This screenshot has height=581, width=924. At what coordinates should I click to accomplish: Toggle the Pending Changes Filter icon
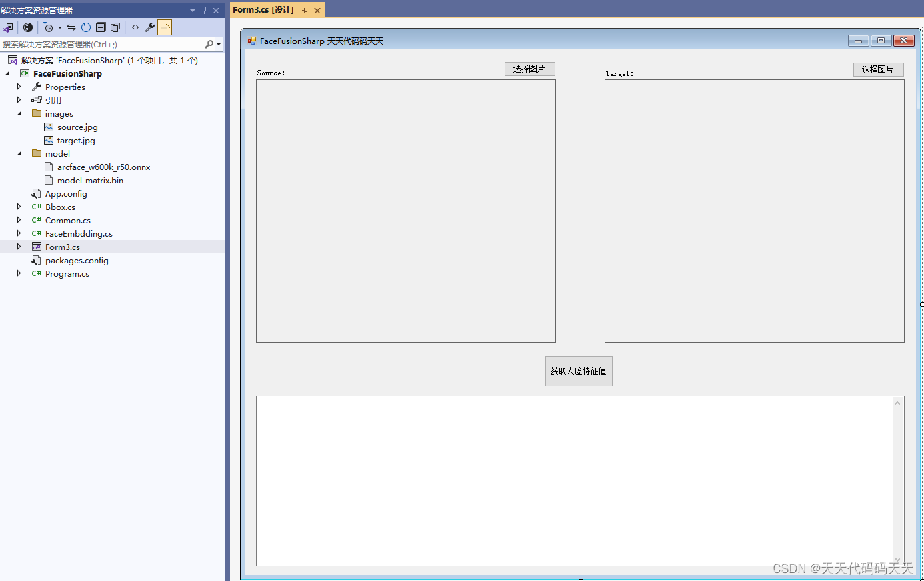(x=49, y=27)
